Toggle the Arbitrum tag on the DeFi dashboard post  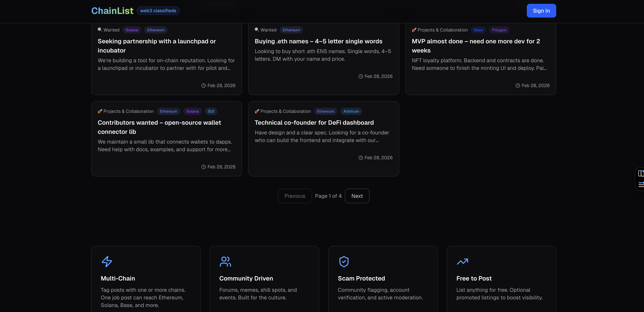351,111
